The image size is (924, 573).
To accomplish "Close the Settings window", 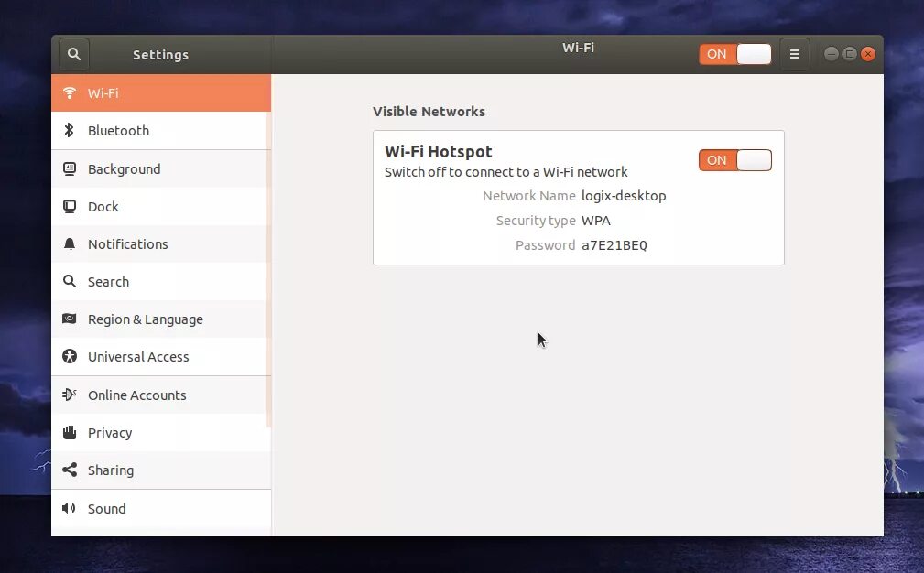I will pos(867,54).
